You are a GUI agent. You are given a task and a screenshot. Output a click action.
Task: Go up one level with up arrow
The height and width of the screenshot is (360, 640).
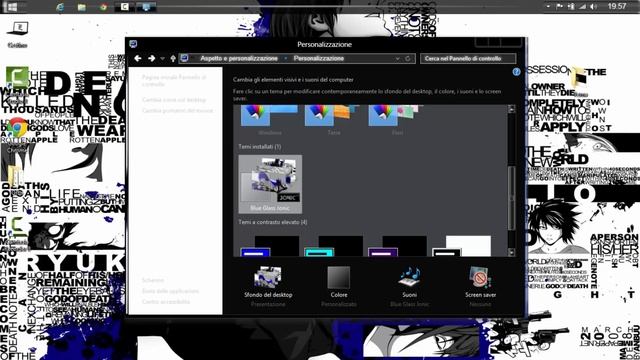(x=173, y=58)
